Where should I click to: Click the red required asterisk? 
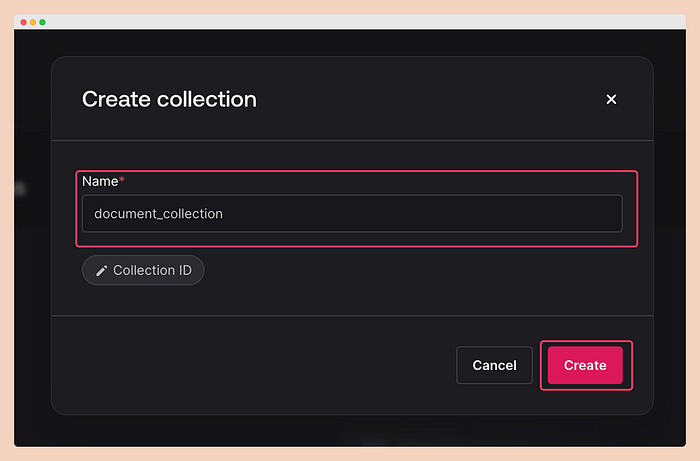(121, 179)
